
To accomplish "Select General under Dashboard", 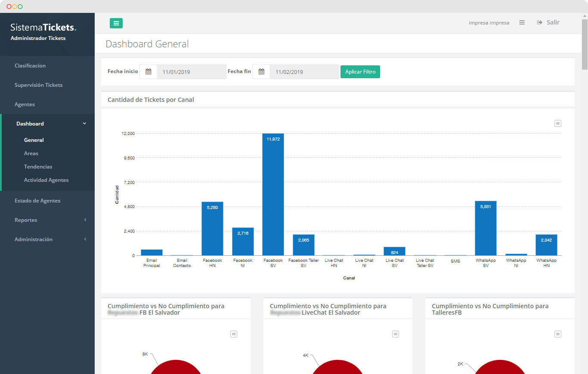I will [34, 140].
